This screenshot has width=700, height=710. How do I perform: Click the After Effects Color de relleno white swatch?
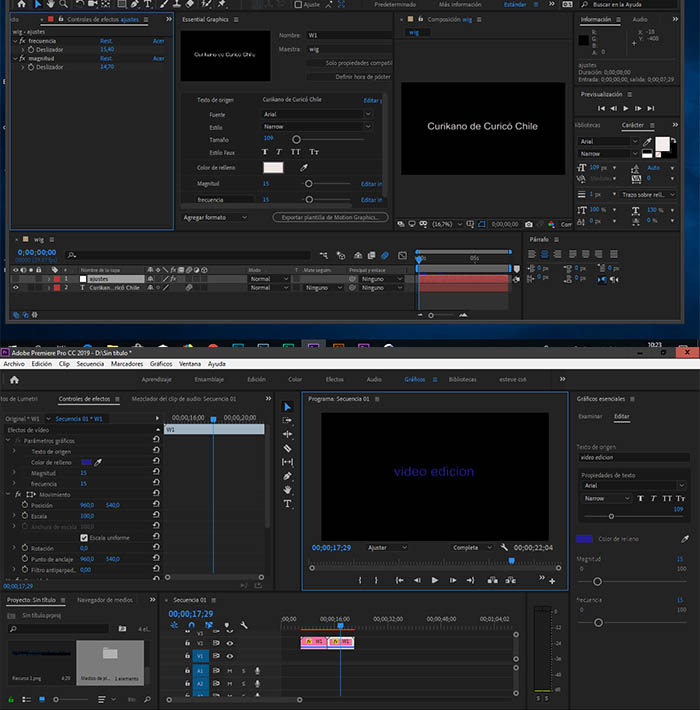pos(273,168)
